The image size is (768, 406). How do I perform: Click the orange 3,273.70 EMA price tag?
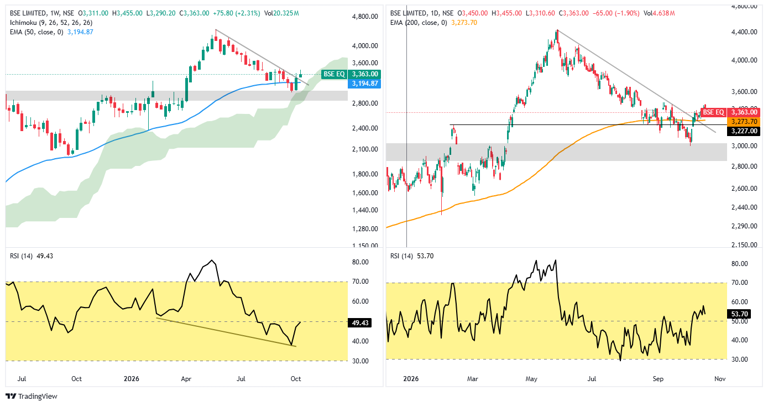pos(745,121)
